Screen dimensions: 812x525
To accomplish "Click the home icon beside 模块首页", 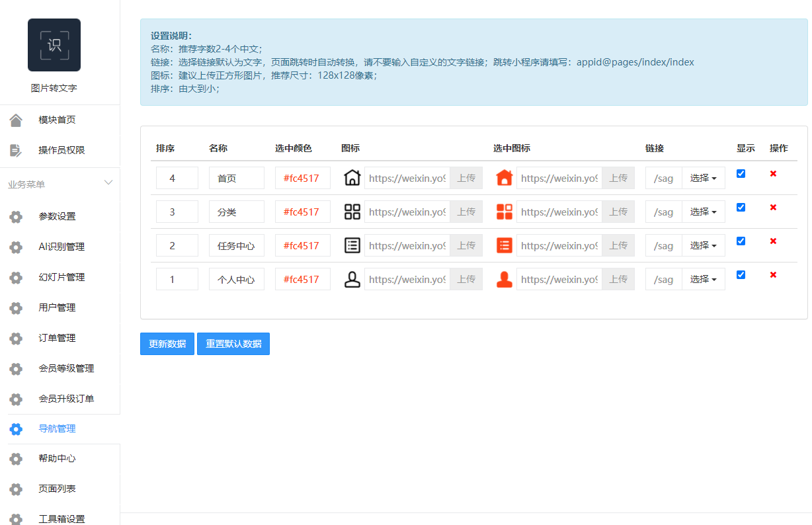I will click(16, 120).
